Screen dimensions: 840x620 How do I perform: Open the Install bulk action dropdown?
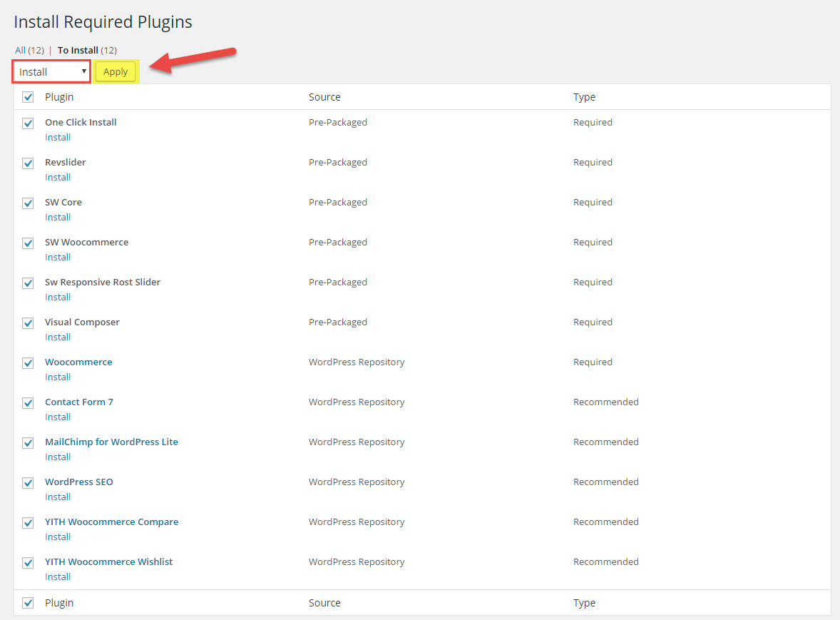click(x=52, y=72)
